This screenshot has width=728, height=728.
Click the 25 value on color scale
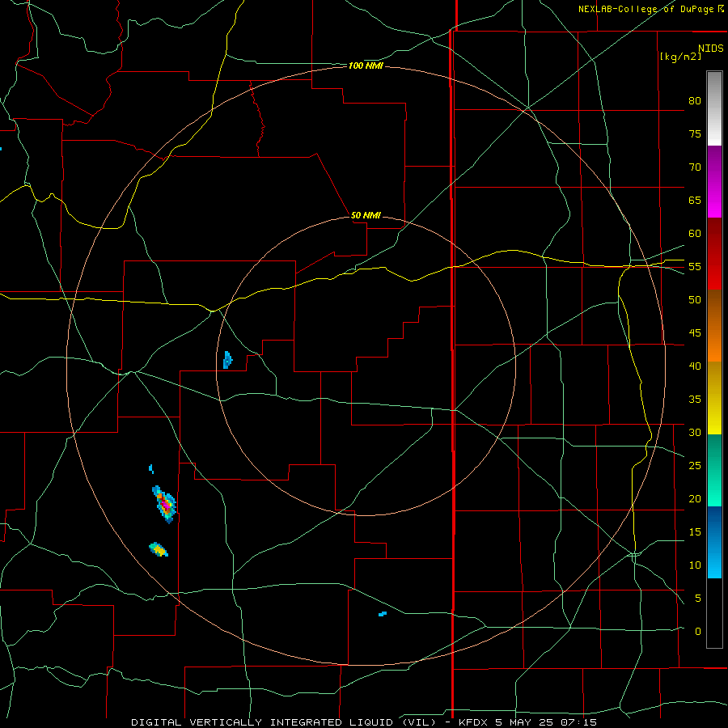[695, 466]
